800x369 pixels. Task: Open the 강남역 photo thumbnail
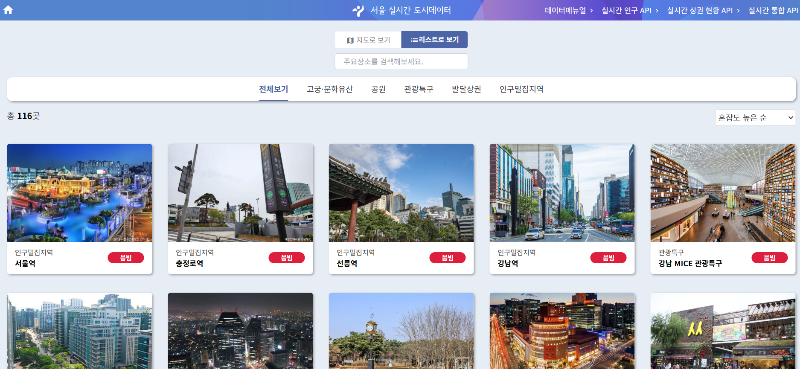click(562, 193)
